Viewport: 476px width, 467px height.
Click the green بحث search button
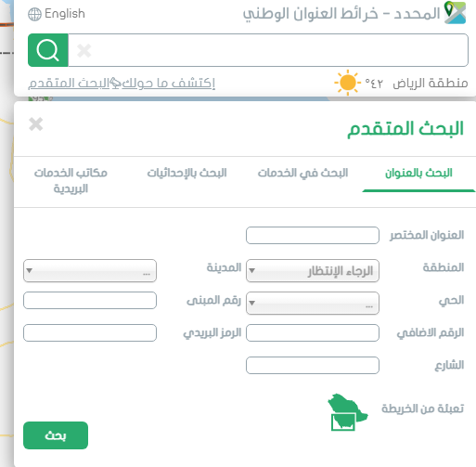point(56,435)
